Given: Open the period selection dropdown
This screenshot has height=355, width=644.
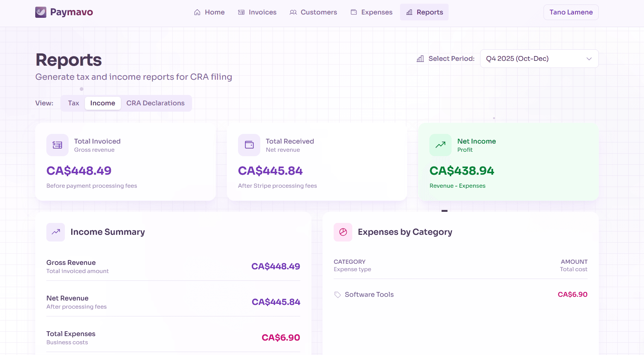Looking at the screenshot, I should pos(539,58).
